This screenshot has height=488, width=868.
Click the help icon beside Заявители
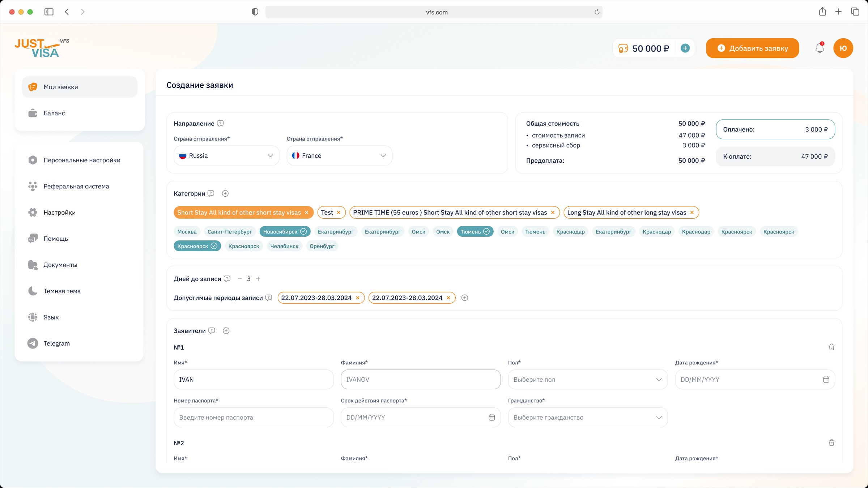pyautogui.click(x=212, y=330)
